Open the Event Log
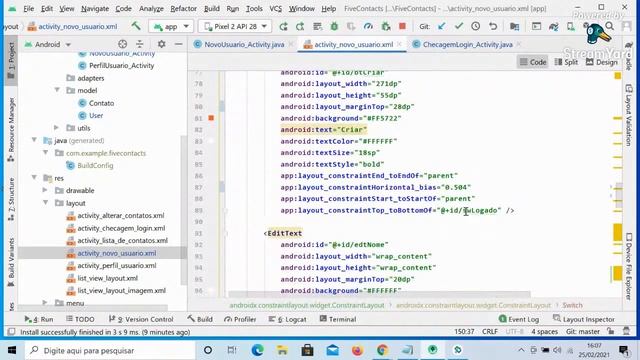640x360 pixels. coord(519,319)
